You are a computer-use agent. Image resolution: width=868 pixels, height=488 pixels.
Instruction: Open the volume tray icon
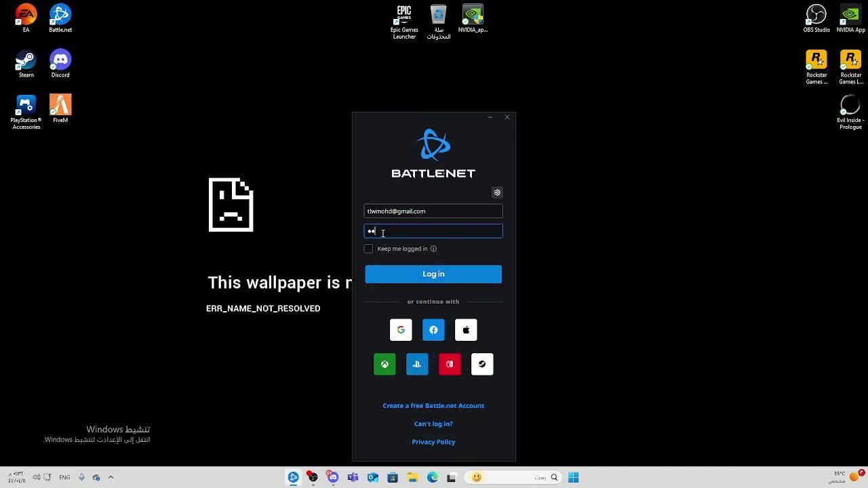pyautogui.click(x=37, y=478)
